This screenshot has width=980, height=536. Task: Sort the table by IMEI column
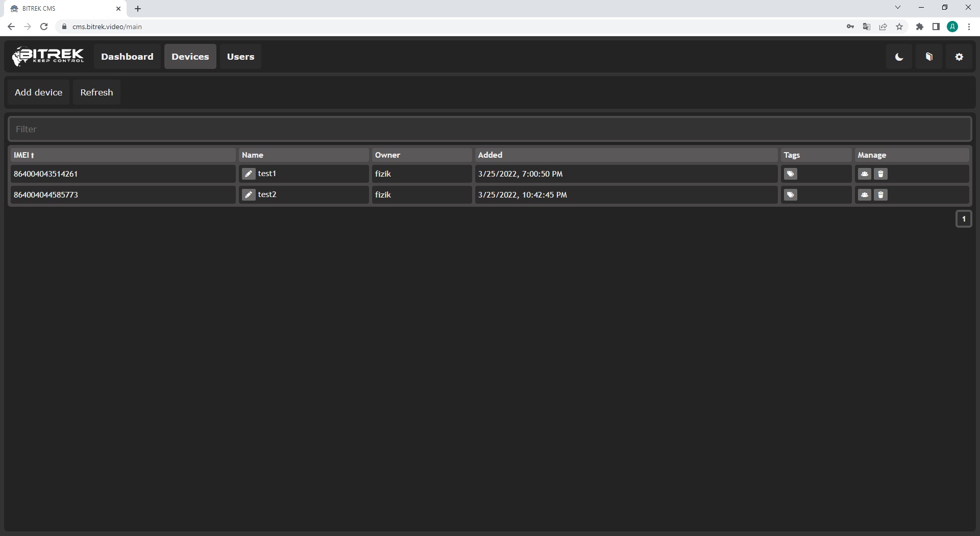coord(24,155)
